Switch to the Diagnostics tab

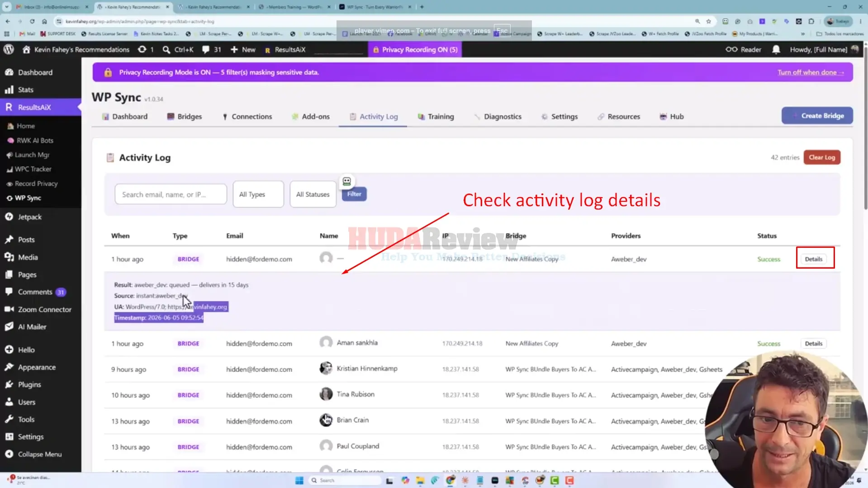pyautogui.click(x=498, y=117)
